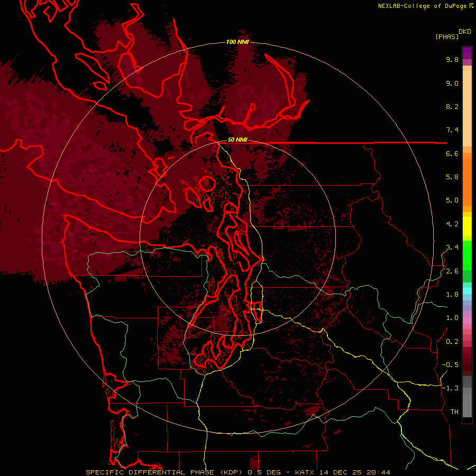Viewport: 476px width, 476px height.
Task: Click the DKD legend header text
Action: [465, 32]
